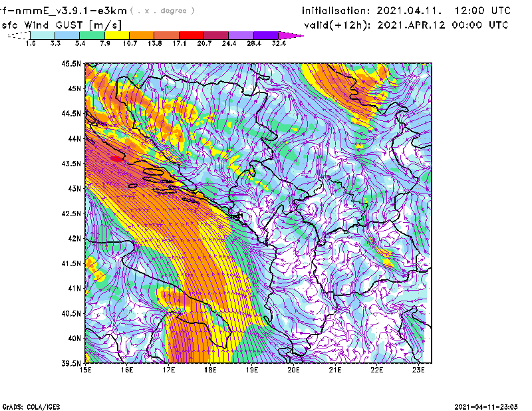This screenshot has width=532, height=411.
Task: Click the 43N latitude label
Action: point(74,188)
